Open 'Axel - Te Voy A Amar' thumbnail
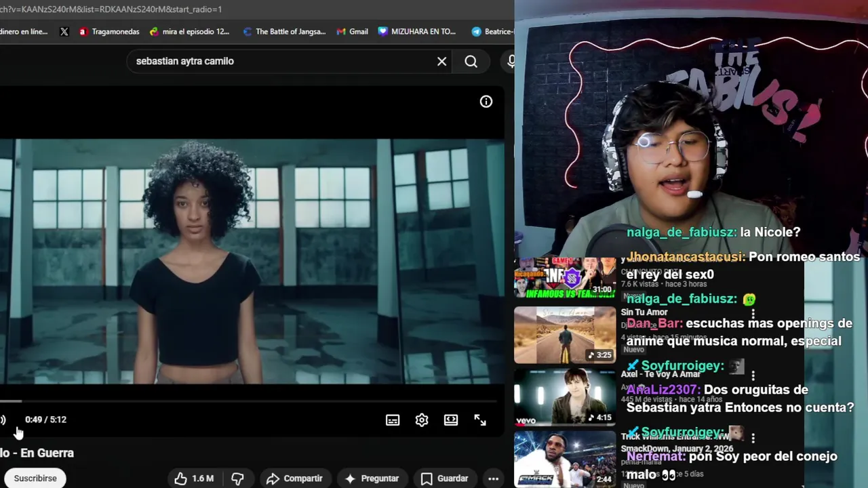 [565, 397]
